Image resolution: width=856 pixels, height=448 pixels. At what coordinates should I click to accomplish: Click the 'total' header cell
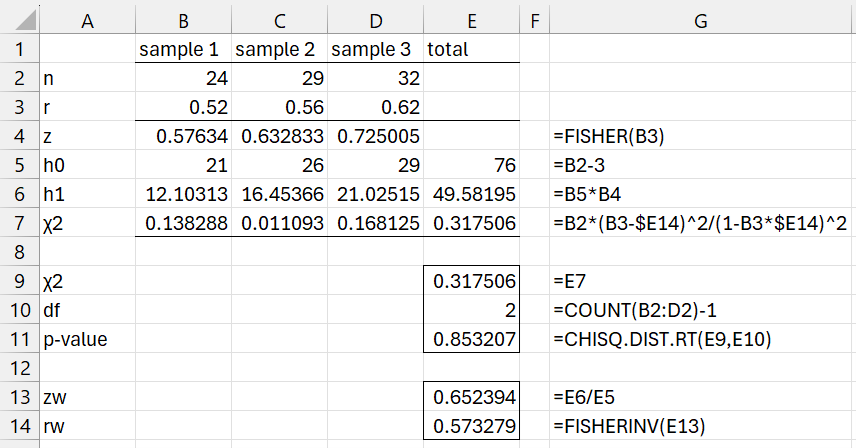[472, 49]
